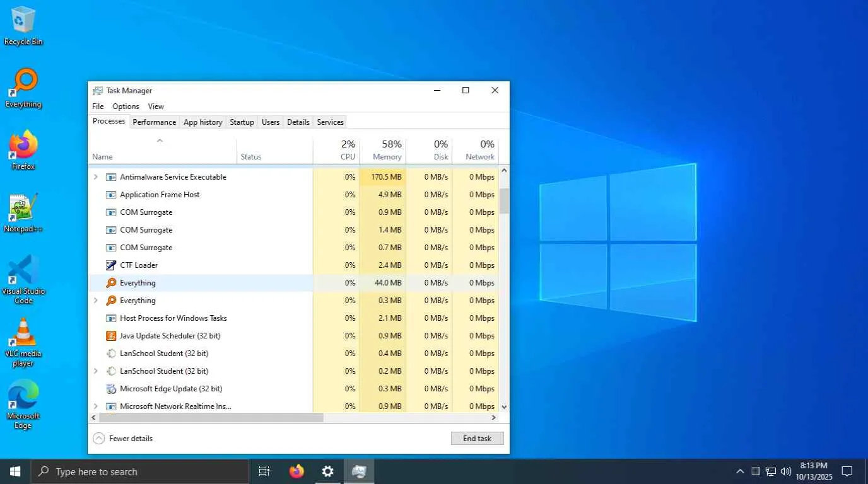This screenshot has width=868, height=484.
Task: Select the Notepad++ desktop shortcut
Action: pyautogui.click(x=23, y=213)
